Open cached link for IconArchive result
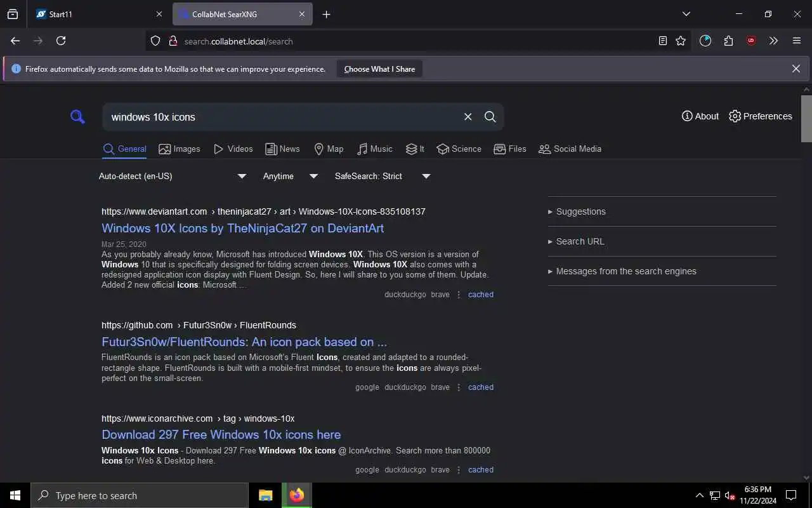 pyautogui.click(x=481, y=470)
